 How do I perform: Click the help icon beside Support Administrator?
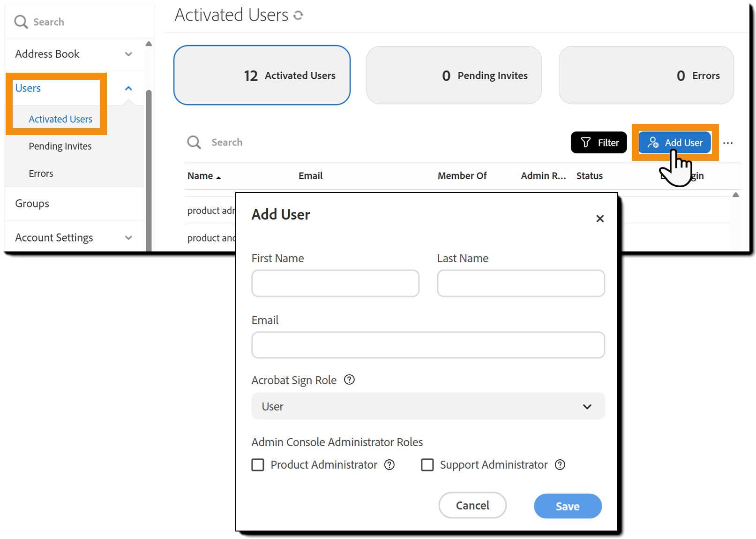(x=560, y=464)
